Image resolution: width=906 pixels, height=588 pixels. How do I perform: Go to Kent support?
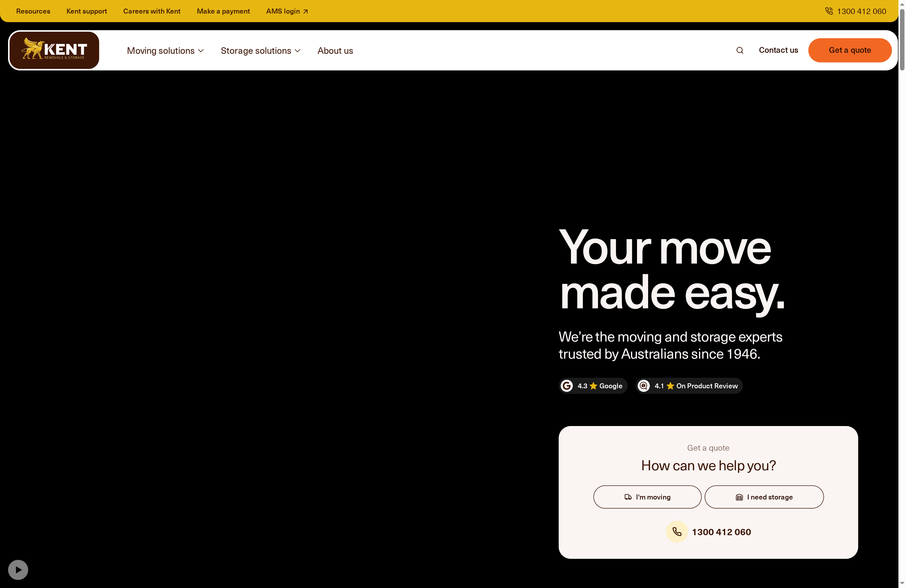(x=87, y=11)
